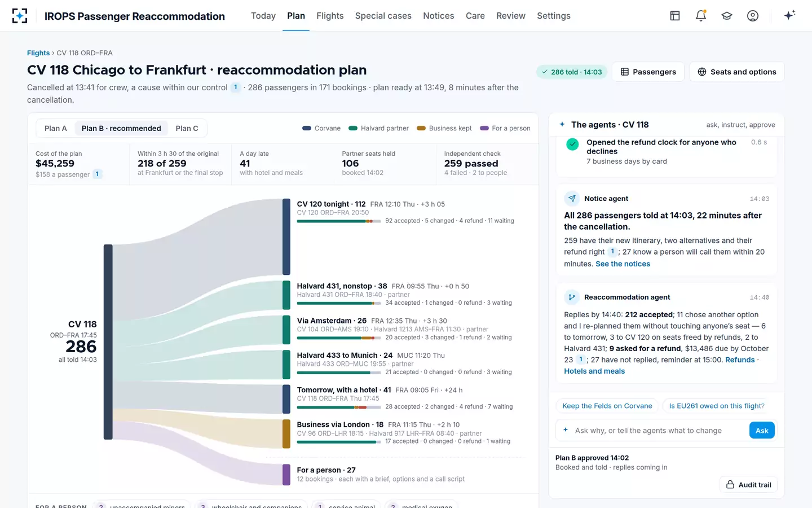Click the sparkle AI assistant icon

[789, 15]
